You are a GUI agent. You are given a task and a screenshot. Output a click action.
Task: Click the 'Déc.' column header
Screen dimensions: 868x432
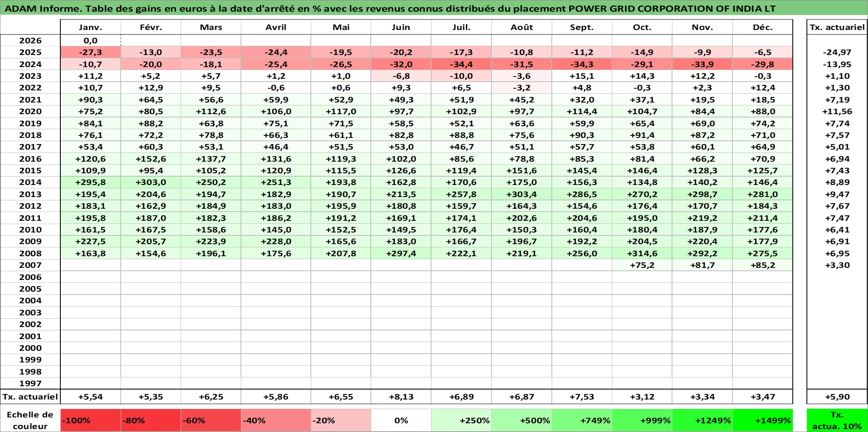pyautogui.click(x=763, y=27)
